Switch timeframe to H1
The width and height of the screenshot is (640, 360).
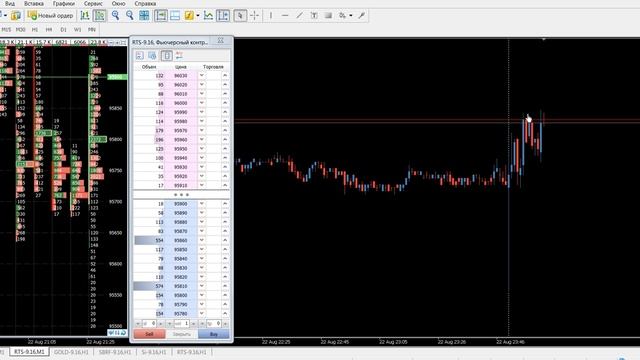pos(35,30)
